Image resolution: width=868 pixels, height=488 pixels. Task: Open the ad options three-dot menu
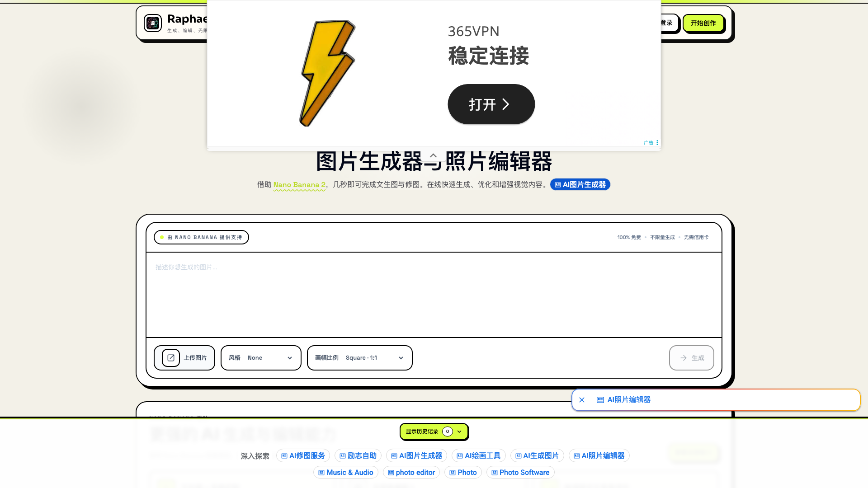(657, 143)
